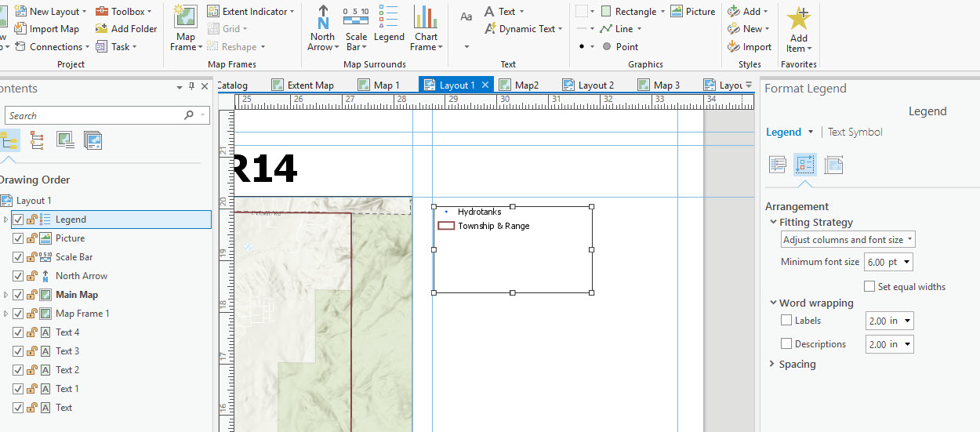The image size is (980, 432).
Task: Insert a Chart Frame
Action: pos(426,28)
